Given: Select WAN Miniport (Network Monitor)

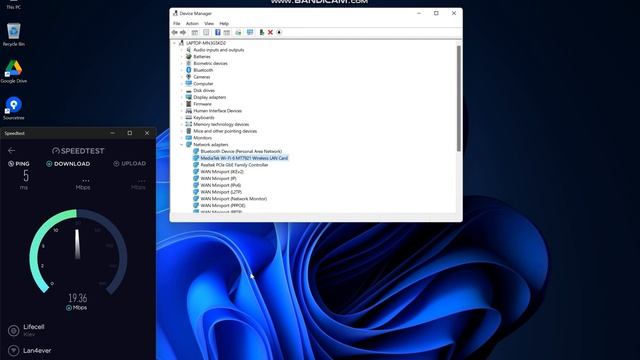Looking at the screenshot, I should [x=233, y=199].
